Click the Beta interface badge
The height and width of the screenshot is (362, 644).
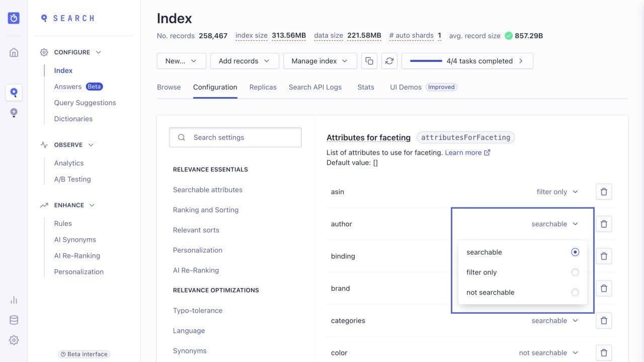(x=84, y=354)
